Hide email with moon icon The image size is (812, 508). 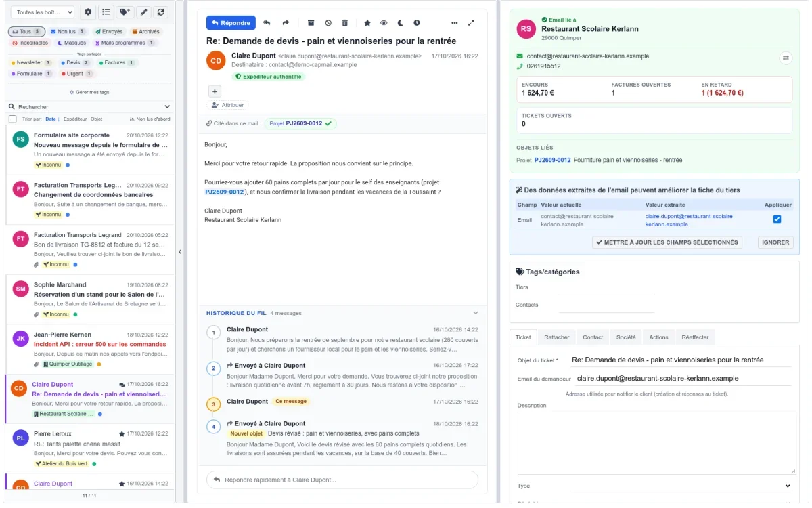point(401,23)
